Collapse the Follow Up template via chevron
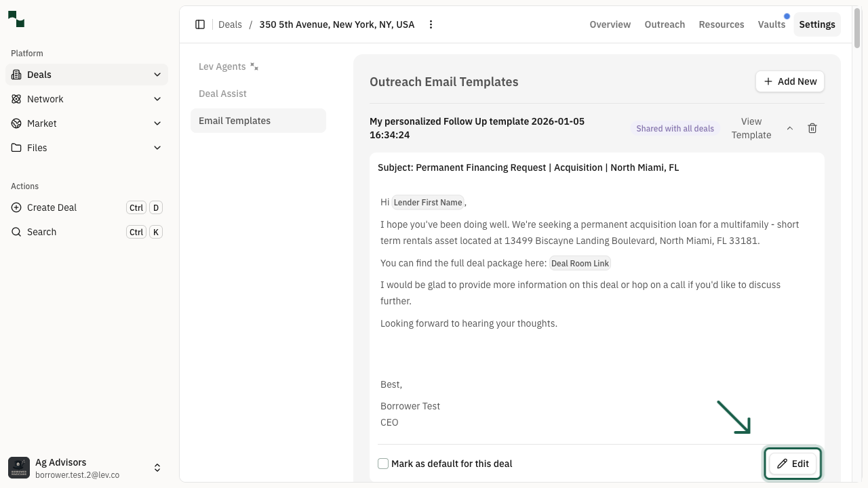The image size is (868, 488). click(789, 128)
